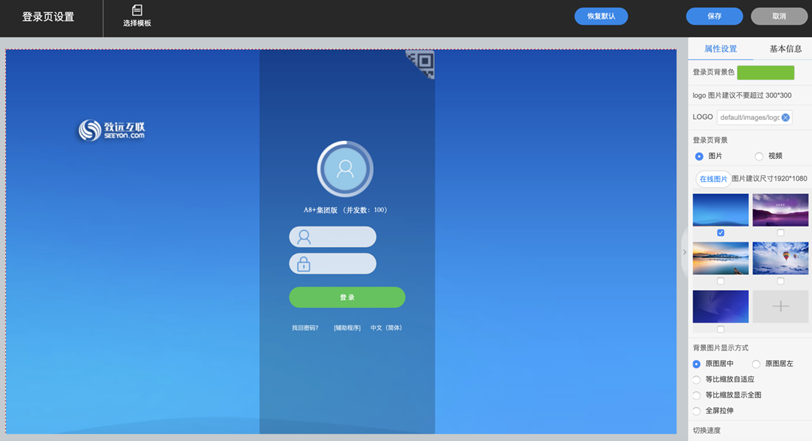Choose the 全屏拉伸 display option
The image size is (812, 441).
(697, 411)
